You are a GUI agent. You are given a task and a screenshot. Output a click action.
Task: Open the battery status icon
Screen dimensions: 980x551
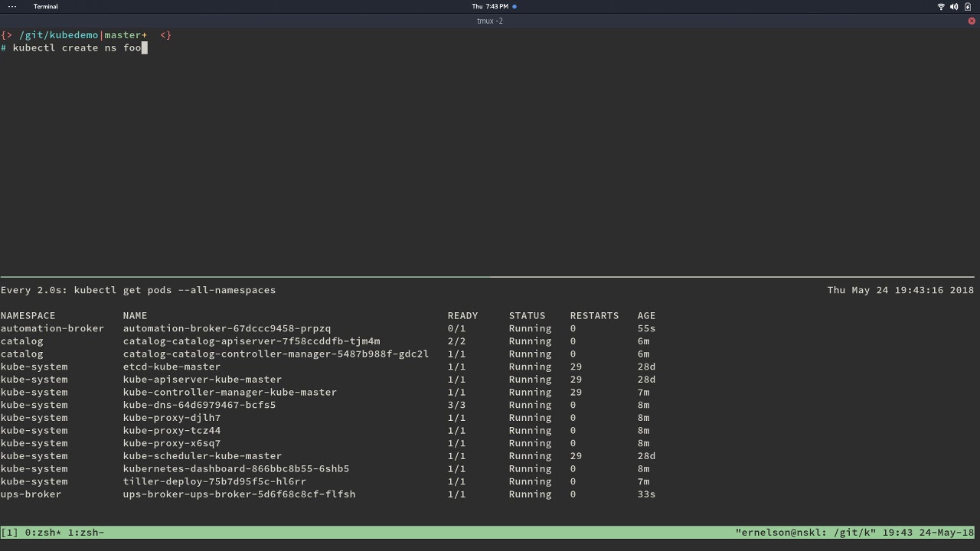968,6
